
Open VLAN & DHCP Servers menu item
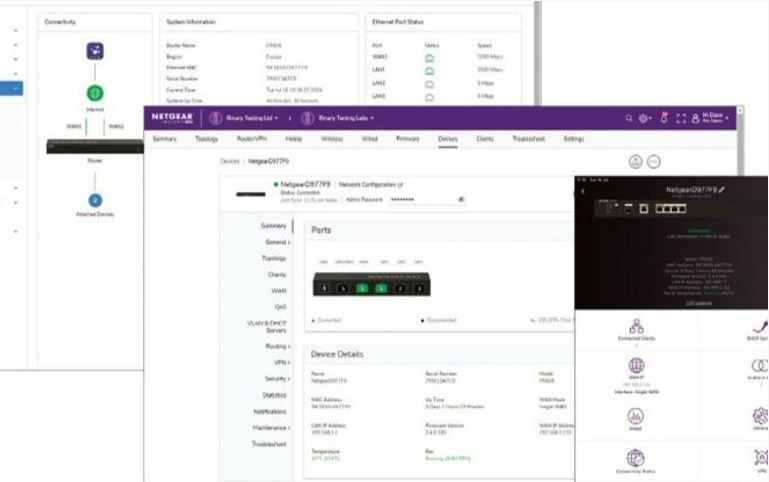tap(267, 327)
